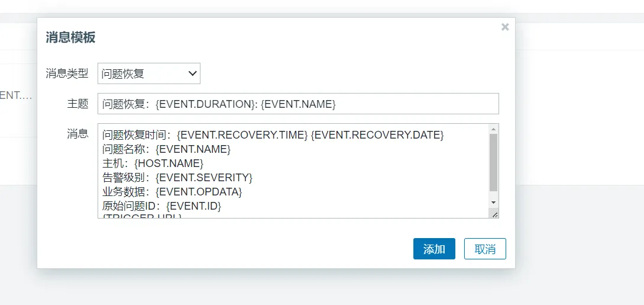Cancel with the 取消 button
Screen dimensions: 644x305
(485, 249)
